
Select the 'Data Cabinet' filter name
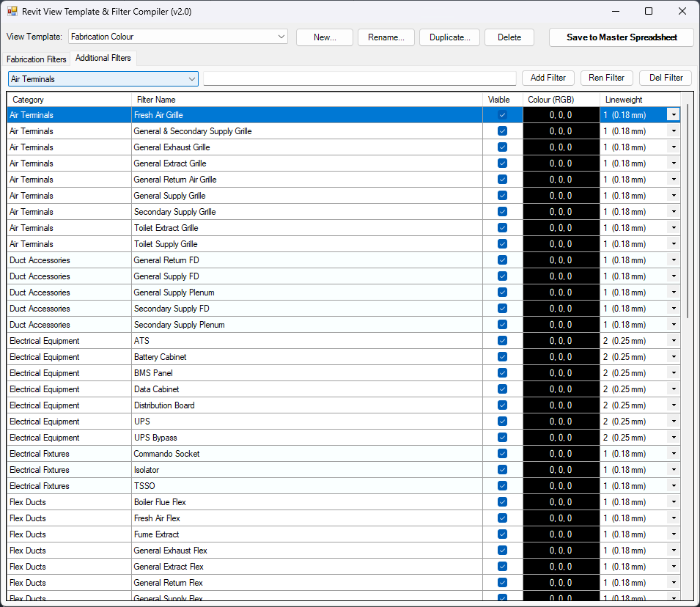tap(156, 389)
